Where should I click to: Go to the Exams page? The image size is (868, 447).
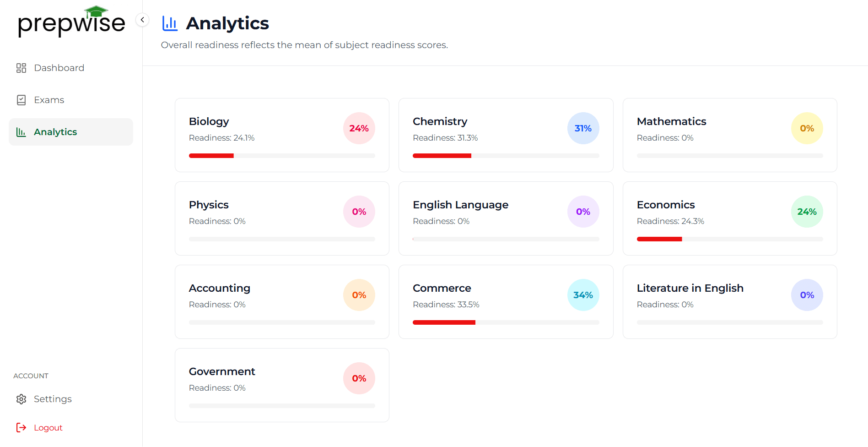(49, 100)
